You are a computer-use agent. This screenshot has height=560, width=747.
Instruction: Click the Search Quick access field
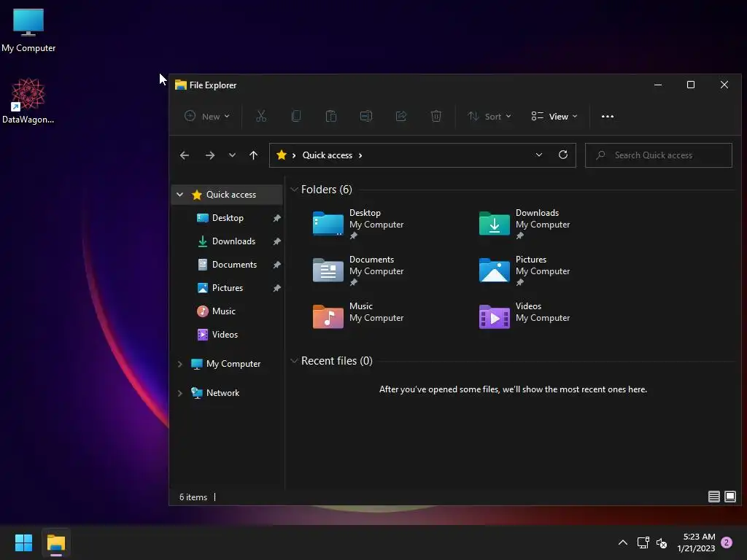[659, 155]
